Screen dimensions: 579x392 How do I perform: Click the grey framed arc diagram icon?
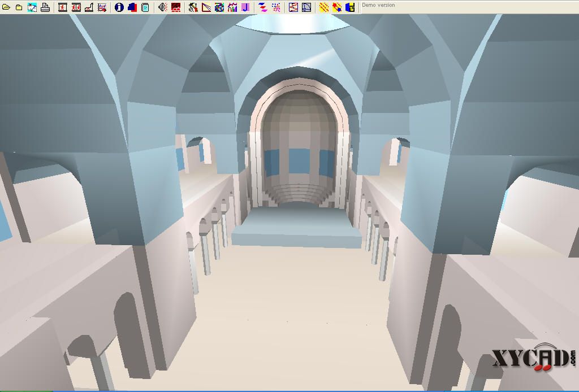coord(306,7)
